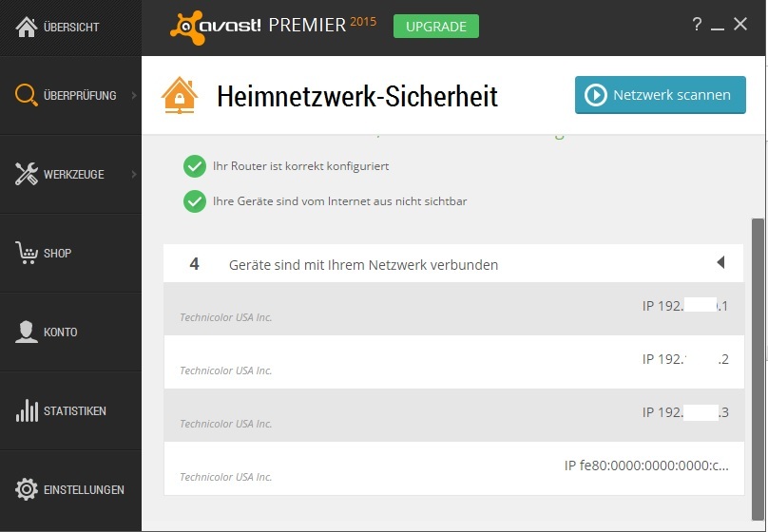The height and width of the screenshot is (532, 768).
Task: Click the vertical scrollbar in device panel
Action: coord(758,370)
